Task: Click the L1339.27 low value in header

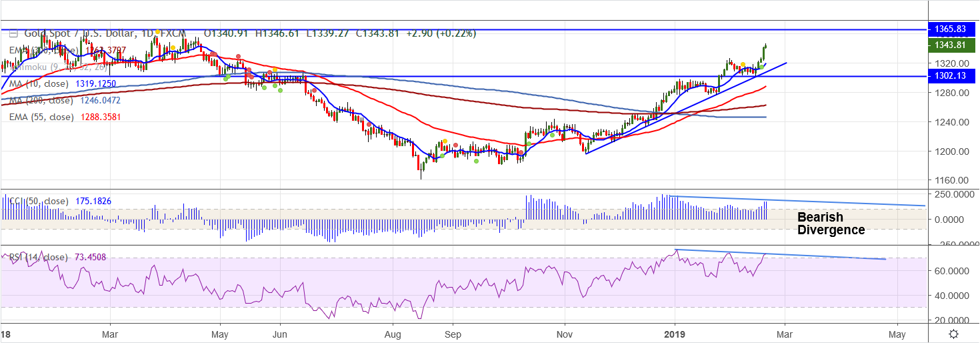Action: (328, 33)
